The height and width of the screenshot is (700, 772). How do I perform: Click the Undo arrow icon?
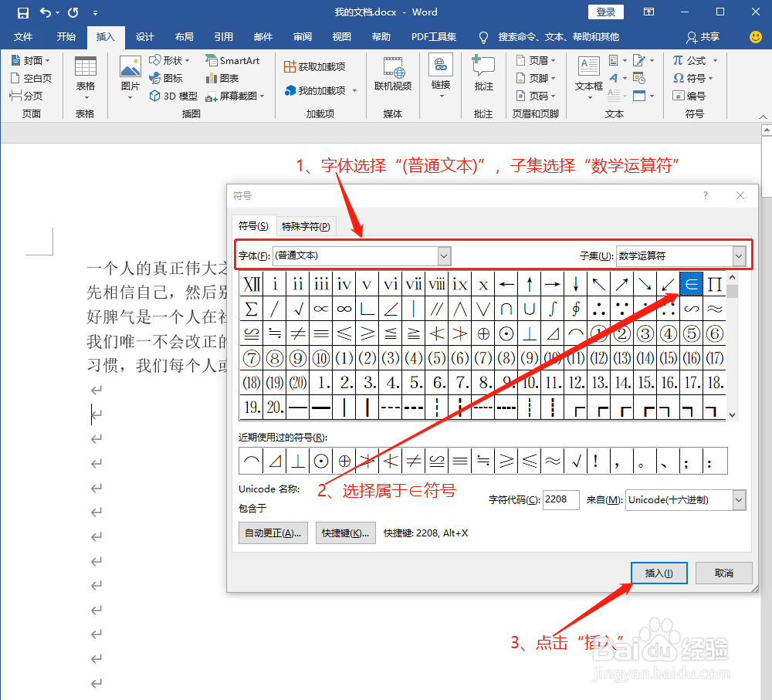(x=46, y=12)
